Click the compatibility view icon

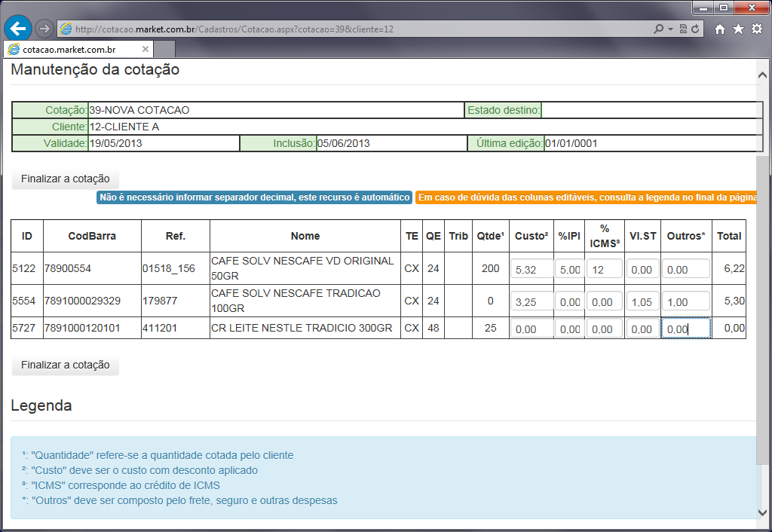point(683,29)
